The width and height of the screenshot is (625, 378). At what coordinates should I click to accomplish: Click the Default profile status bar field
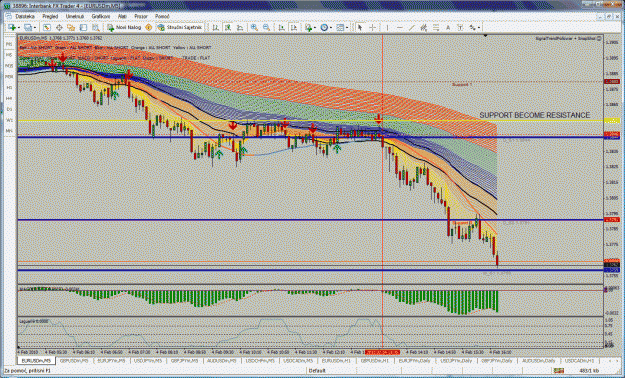click(318, 370)
